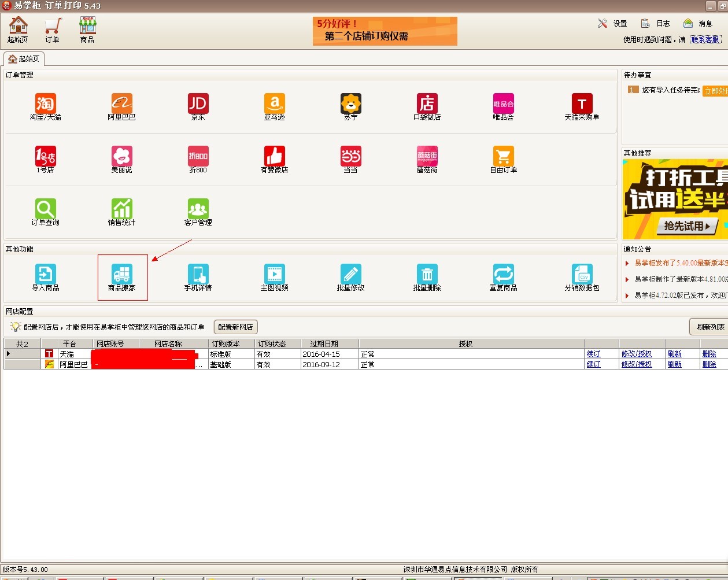Click the 订购状态 column header
728x580 pixels.
pos(278,343)
